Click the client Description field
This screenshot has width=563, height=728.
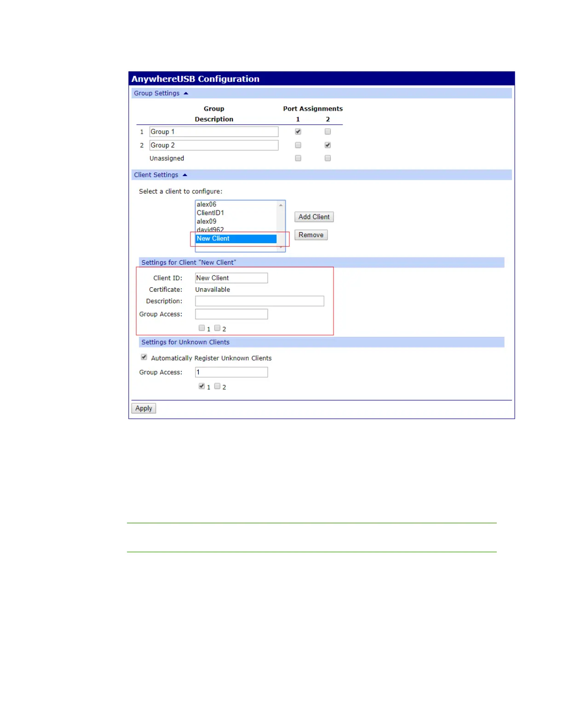coord(259,301)
